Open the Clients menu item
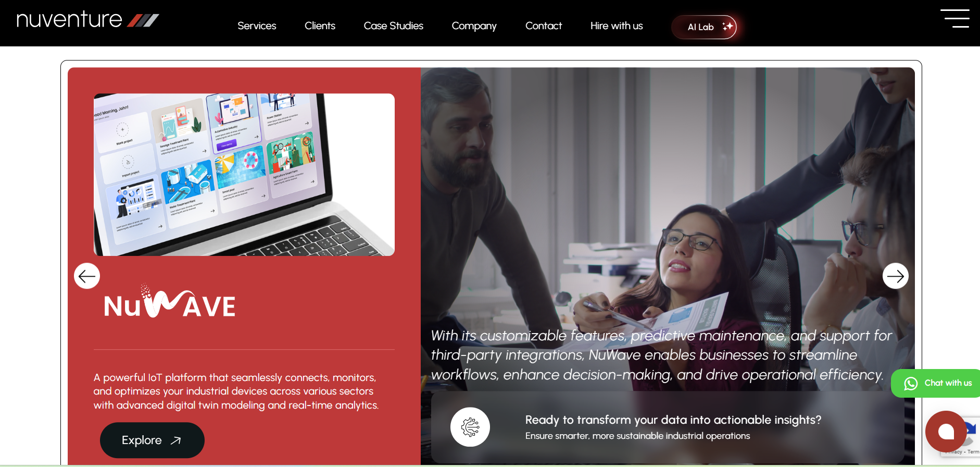The width and height of the screenshot is (980, 467). click(320, 26)
